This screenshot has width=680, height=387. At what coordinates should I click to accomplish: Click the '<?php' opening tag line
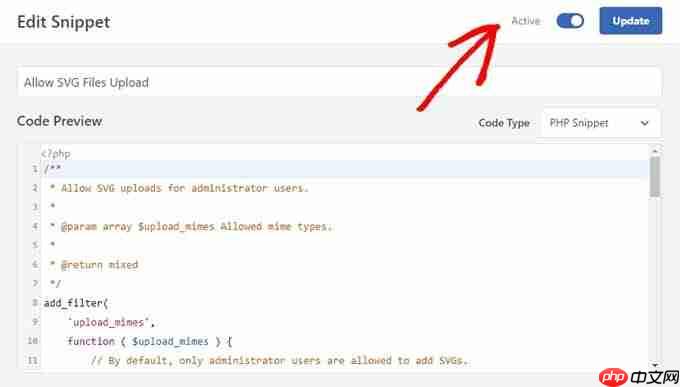[x=56, y=154]
